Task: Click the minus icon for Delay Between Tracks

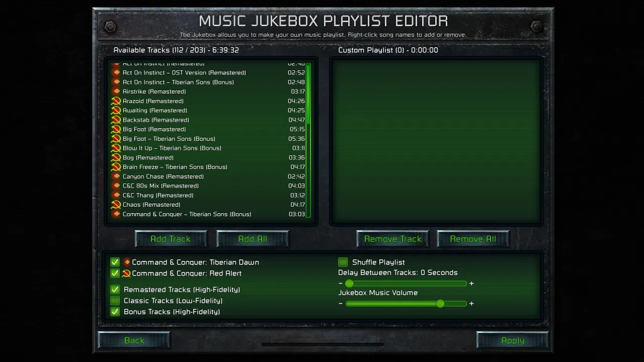Action: [341, 284]
